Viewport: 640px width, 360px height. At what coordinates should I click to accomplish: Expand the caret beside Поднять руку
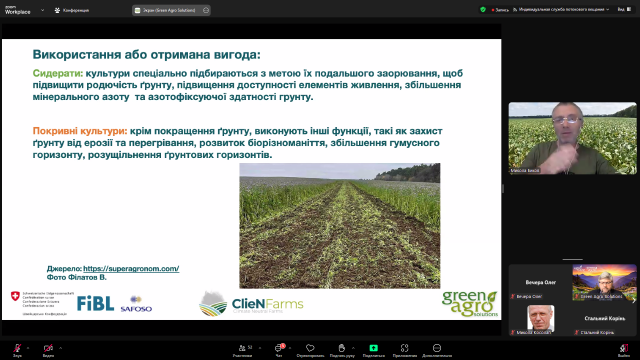tap(353, 348)
